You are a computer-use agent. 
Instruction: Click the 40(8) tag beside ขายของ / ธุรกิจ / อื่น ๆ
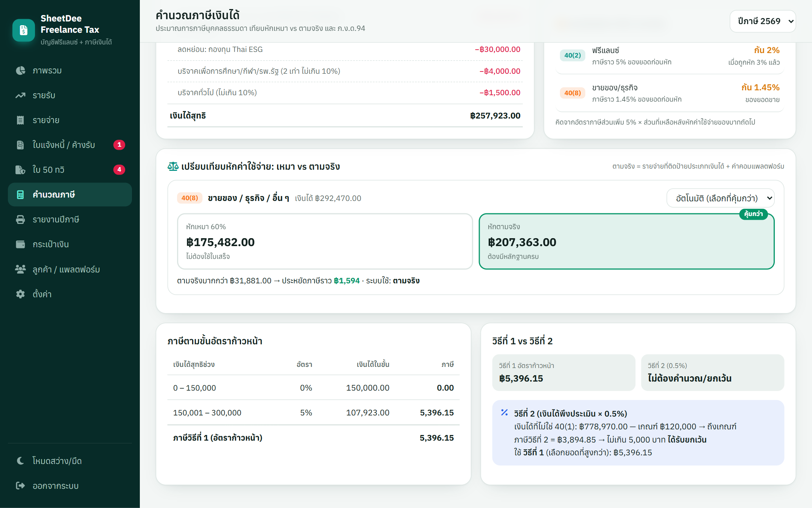click(189, 198)
